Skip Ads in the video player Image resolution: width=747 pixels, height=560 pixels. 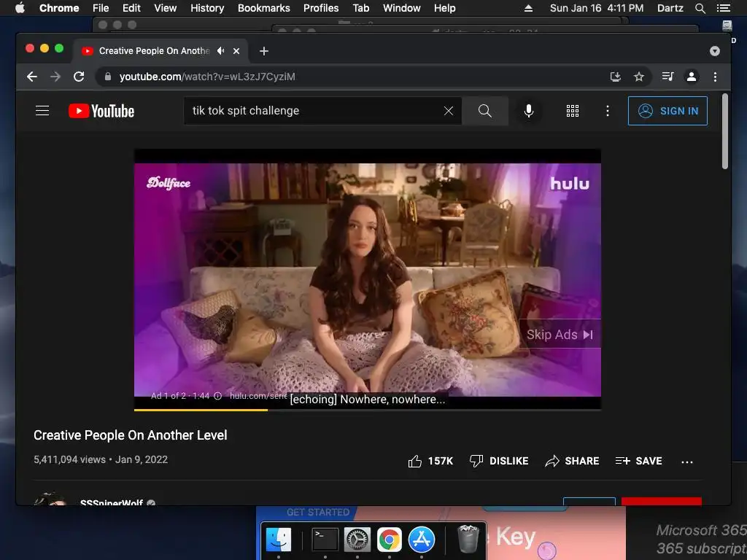[x=560, y=334]
